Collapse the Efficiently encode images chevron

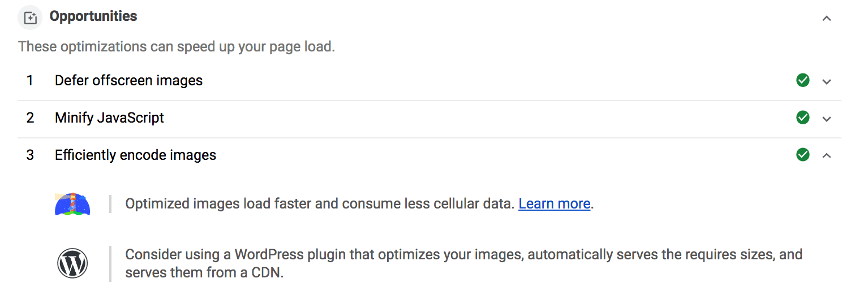tap(827, 155)
